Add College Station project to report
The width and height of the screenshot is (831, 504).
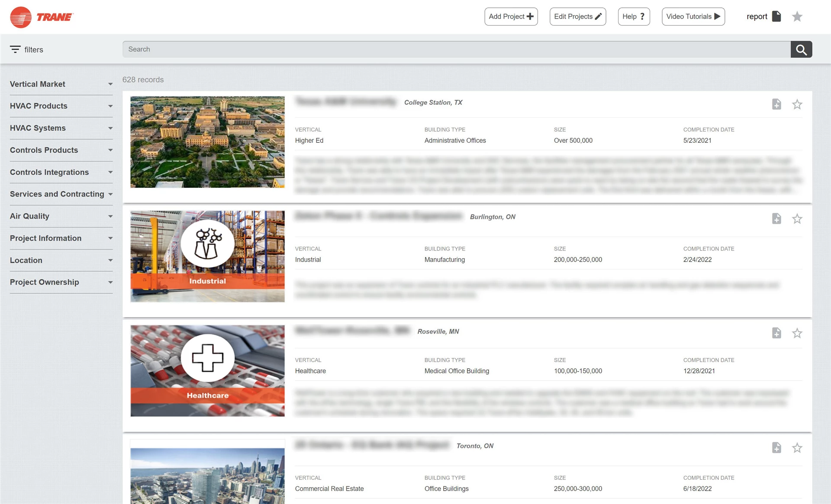coord(776,104)
